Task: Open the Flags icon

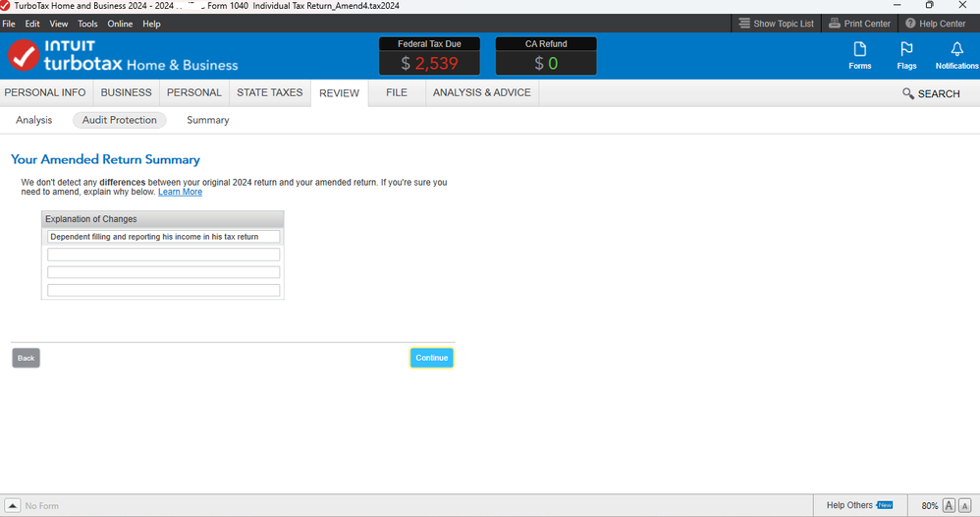Action: [906, 55]
